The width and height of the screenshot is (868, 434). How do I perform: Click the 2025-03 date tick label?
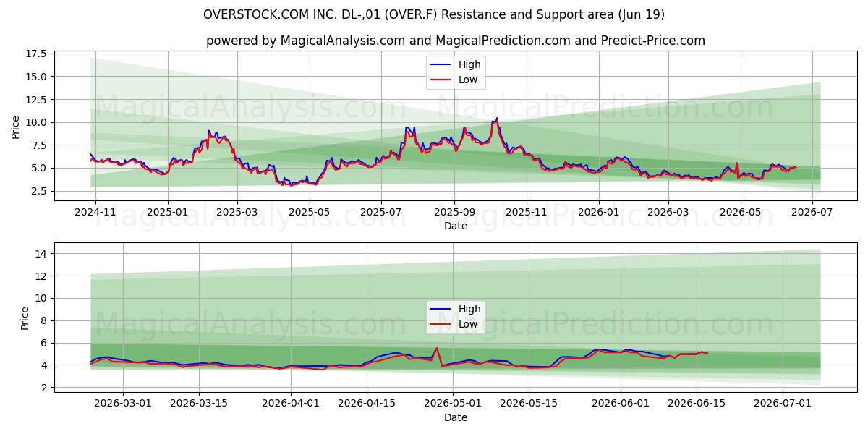click(x=238, y=212)
